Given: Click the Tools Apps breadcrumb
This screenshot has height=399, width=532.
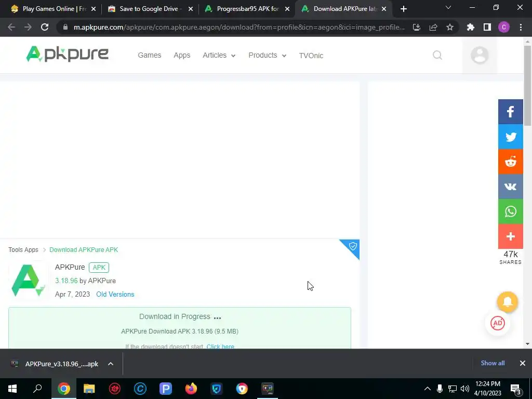Looking at the screenshot, I should (x=23, y=250).
